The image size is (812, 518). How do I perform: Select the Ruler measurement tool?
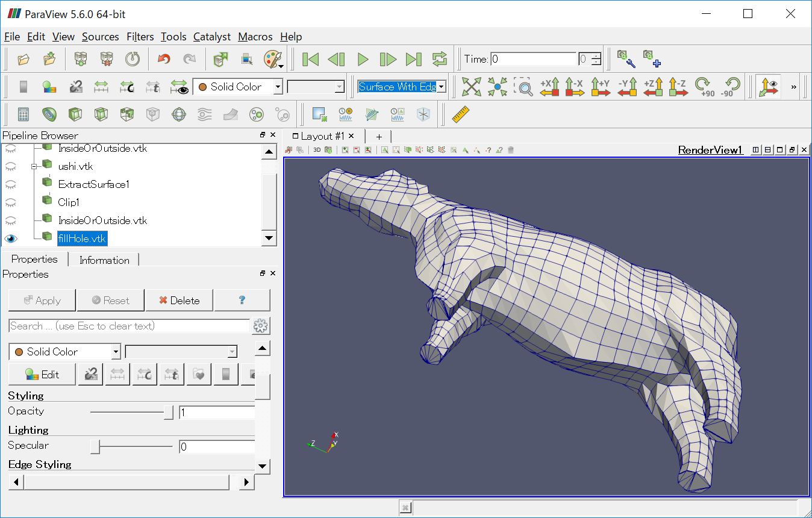[x=460, y=114]
